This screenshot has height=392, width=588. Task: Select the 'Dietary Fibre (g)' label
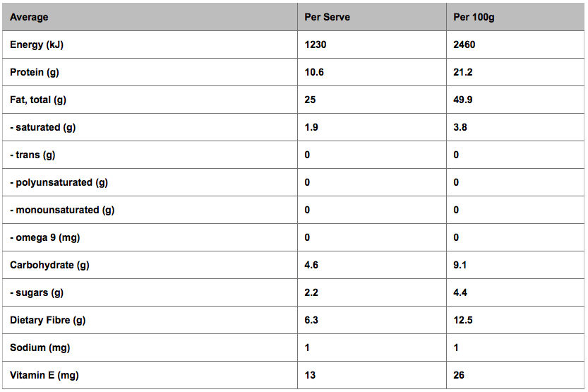[47, 321]
